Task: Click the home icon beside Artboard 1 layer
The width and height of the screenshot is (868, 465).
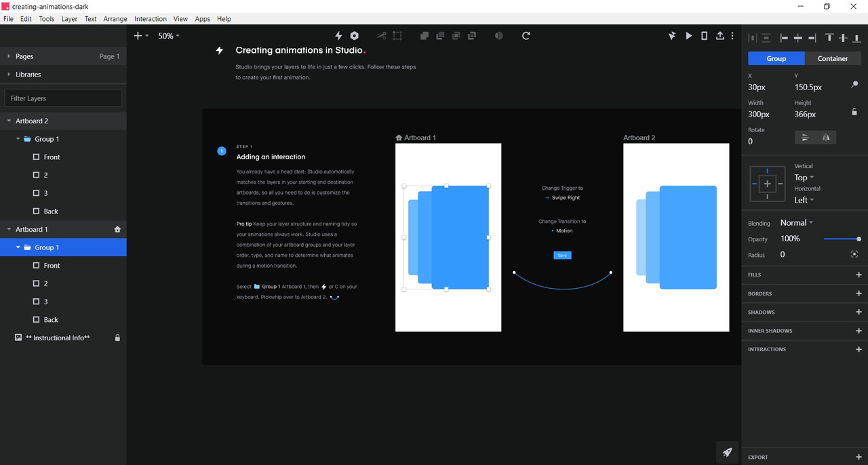Action: coord(117,229)
